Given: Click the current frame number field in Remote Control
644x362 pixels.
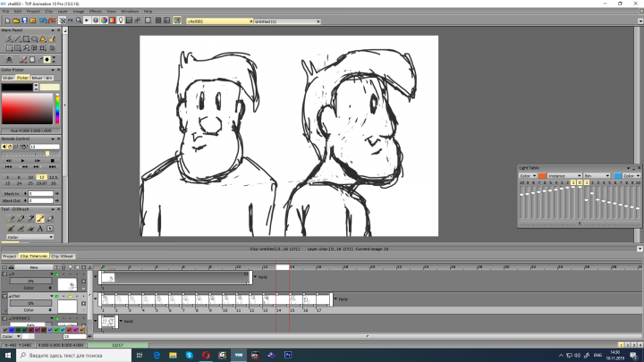Looking at the screenshot, I should 45,147.
